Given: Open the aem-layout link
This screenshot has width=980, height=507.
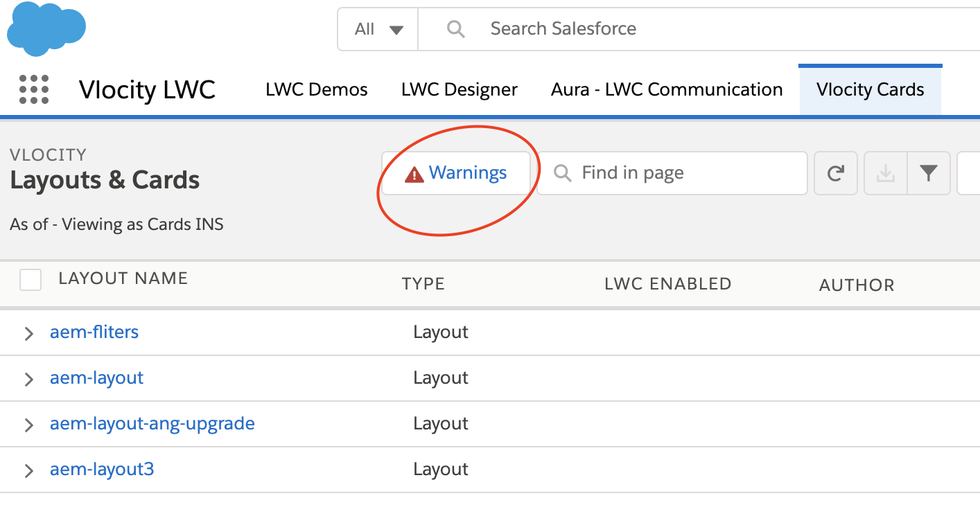Looking at the screenshot, I should point(97,378).
